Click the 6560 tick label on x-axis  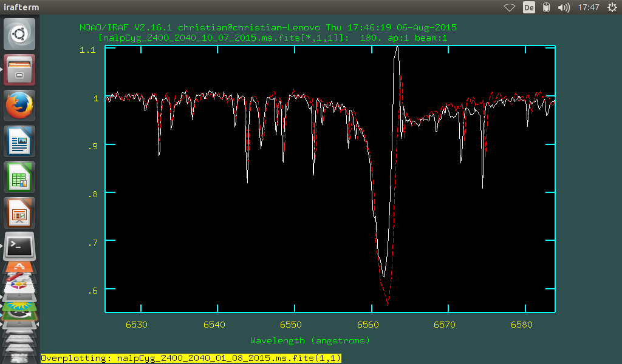368,325
